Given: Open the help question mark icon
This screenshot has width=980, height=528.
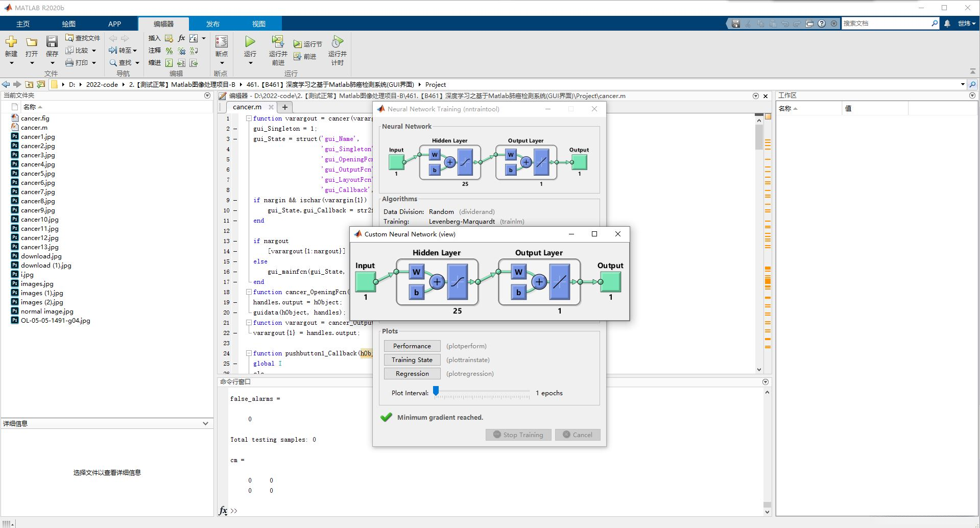Looking at the screenshot, I should (821, 23).
